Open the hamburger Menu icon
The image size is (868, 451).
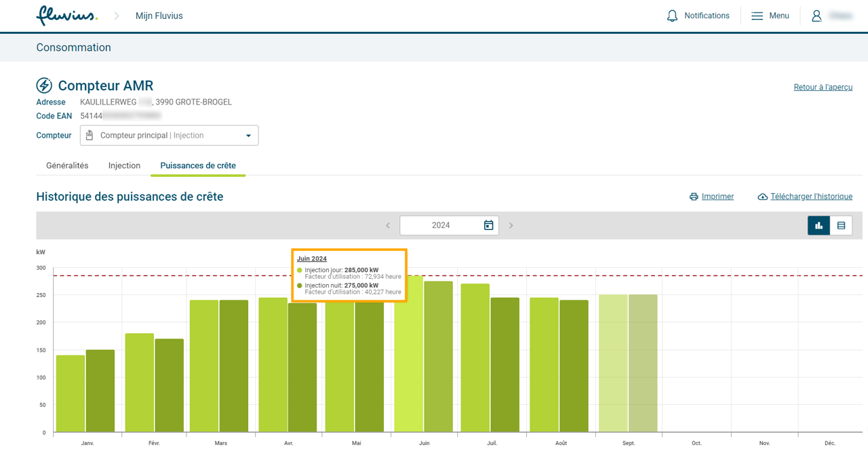[757, 16]
